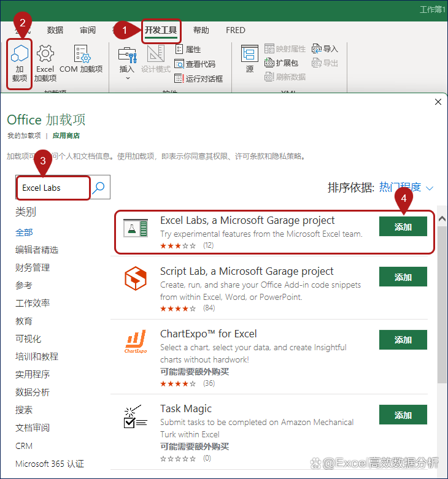
Task: Click the ChartExpo logo icon
Action: 136,342
